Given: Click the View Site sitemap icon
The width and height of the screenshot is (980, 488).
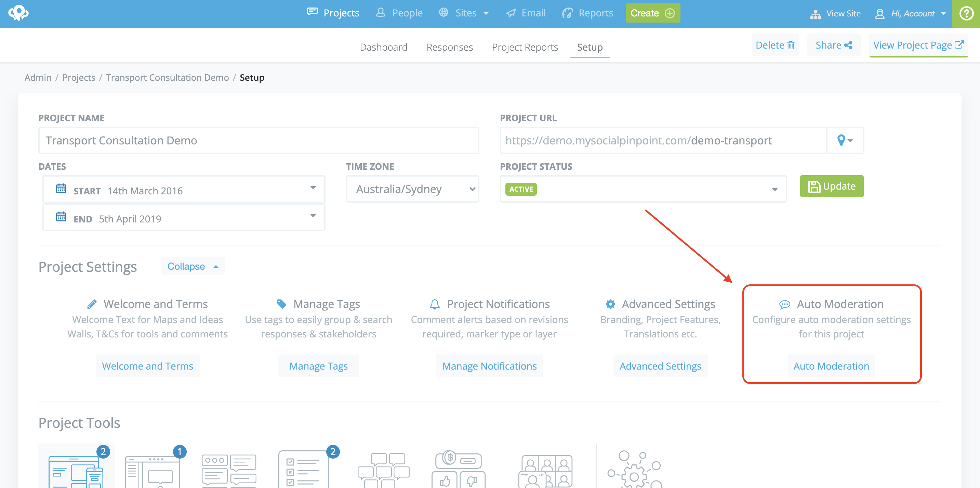Looking at the screenshot, I should click(815, 14).
